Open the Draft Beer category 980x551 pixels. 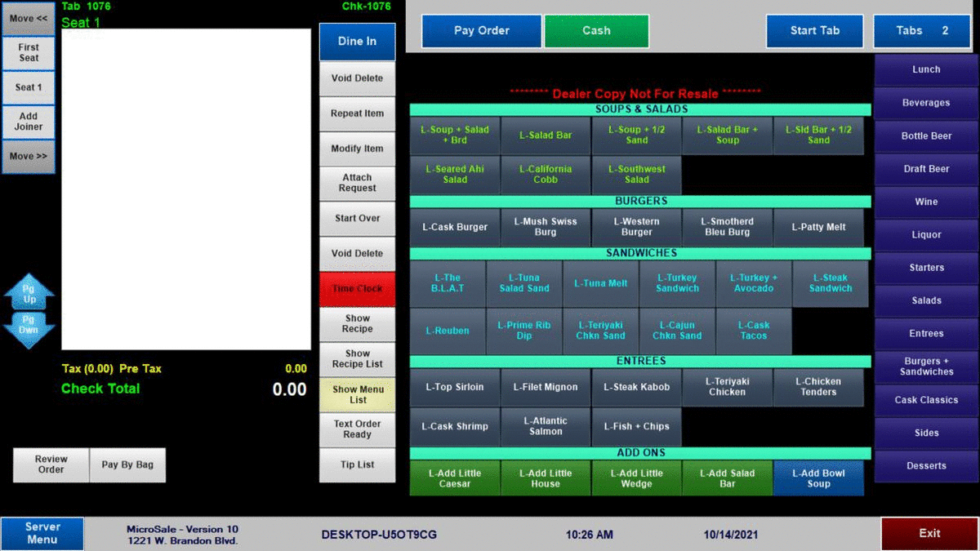925,169
